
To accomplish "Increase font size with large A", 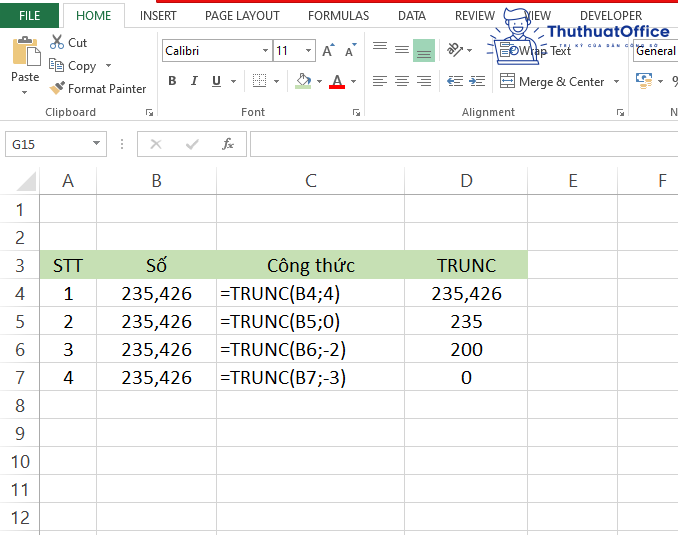I will point(329,51).
